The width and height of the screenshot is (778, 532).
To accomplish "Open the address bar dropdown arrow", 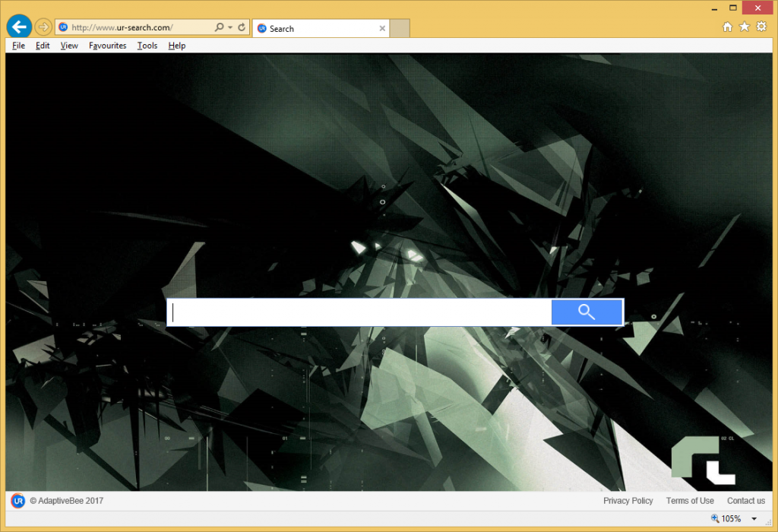I will click(230, 27).
